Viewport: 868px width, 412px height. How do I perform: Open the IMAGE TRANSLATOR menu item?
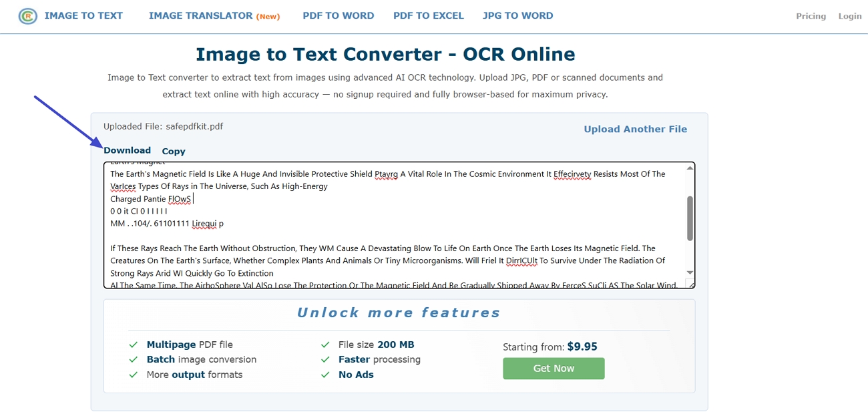(214, 16)
